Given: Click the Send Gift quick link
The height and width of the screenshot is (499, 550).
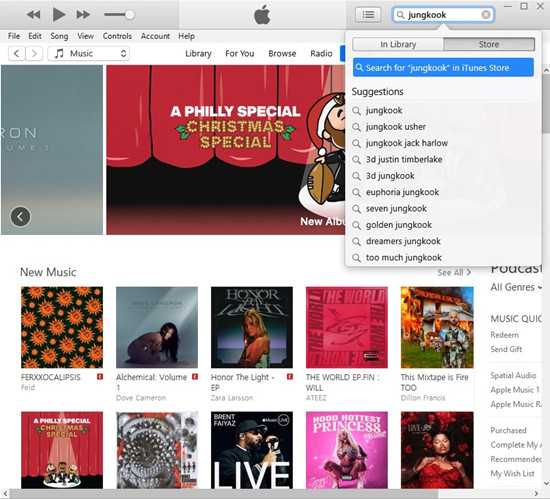Looking at the screenshot, I should coord(506,349).
